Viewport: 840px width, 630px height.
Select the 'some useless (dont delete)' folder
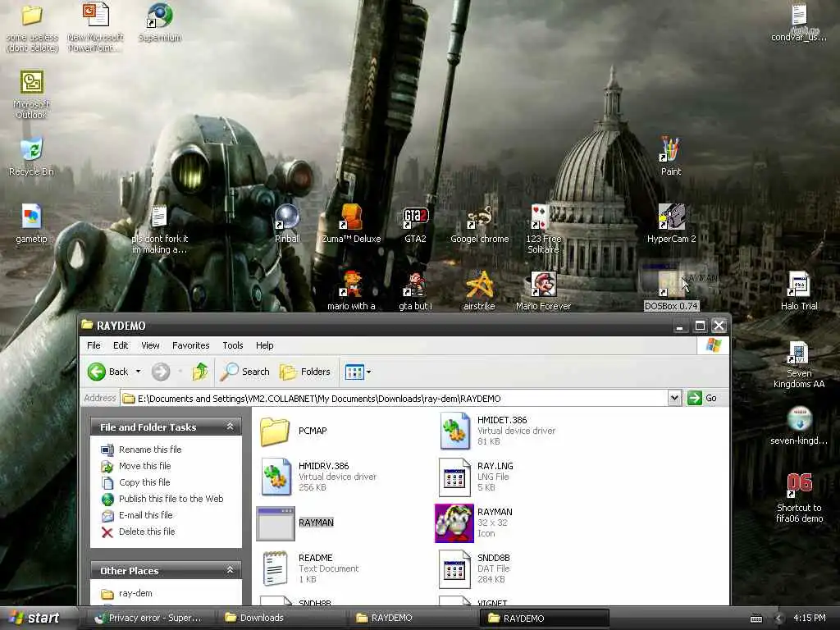click(x=32, y=28)
